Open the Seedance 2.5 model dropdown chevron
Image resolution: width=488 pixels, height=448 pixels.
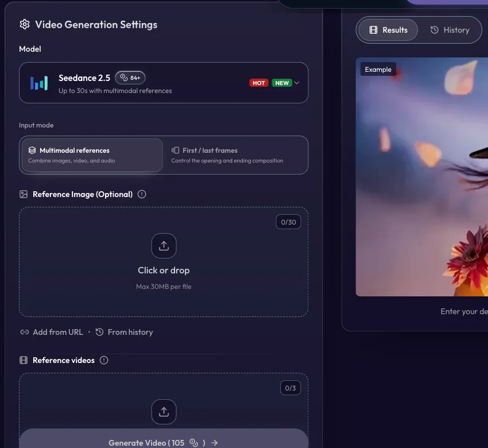[x=297, y=83]
